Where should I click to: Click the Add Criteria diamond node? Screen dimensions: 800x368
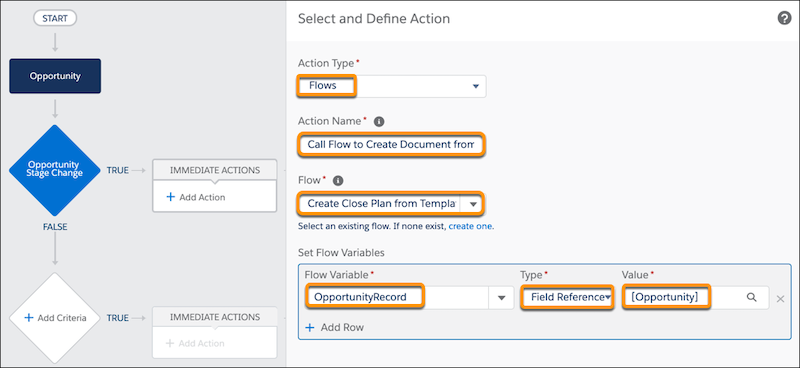55,317
